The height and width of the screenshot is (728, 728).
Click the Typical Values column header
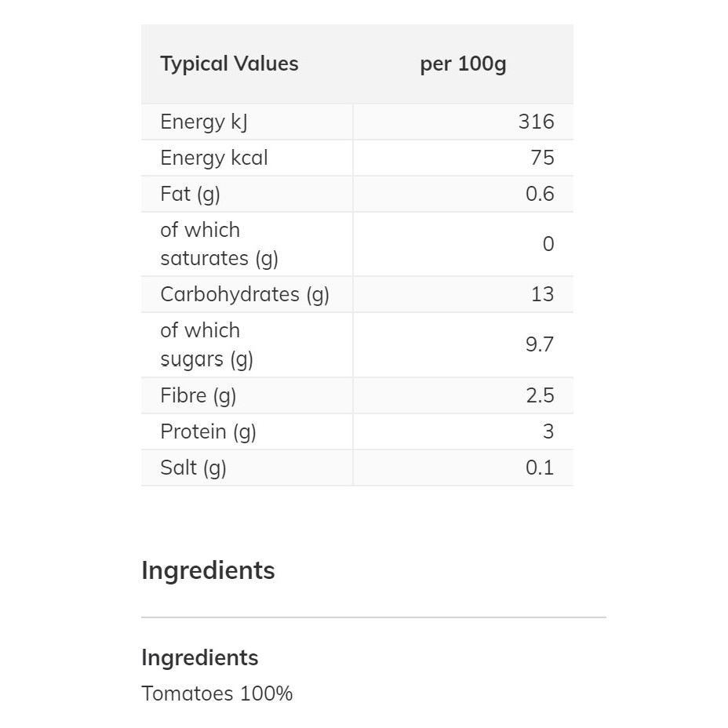[x=229, y=64]
